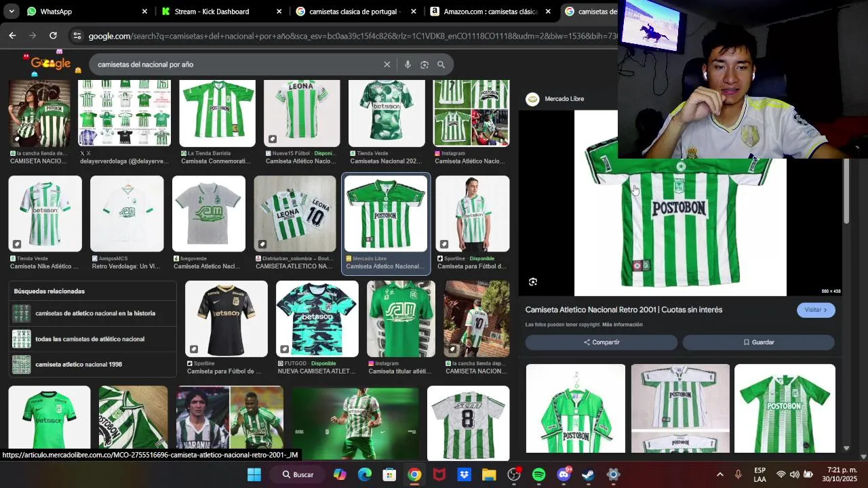Open File Explorer from the taskbar
The image size is (868, 488).
489,474
